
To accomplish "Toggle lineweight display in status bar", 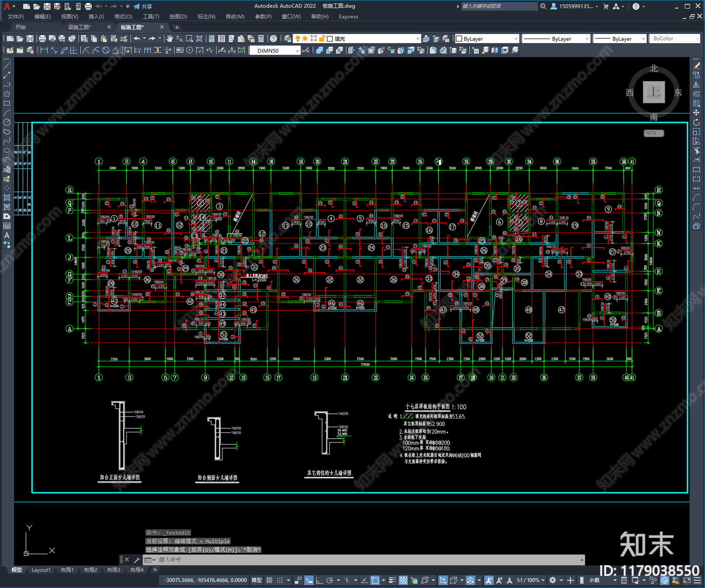I will pos(392,580).
